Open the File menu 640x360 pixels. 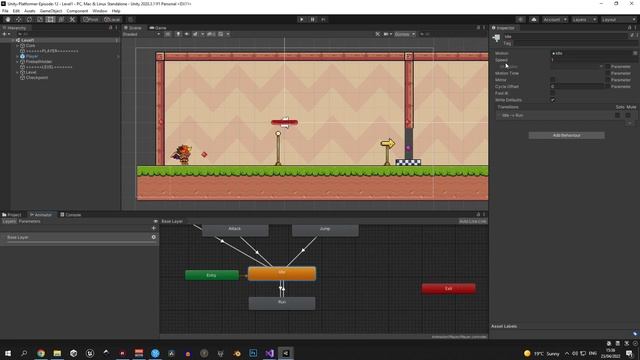click(5, 11)
